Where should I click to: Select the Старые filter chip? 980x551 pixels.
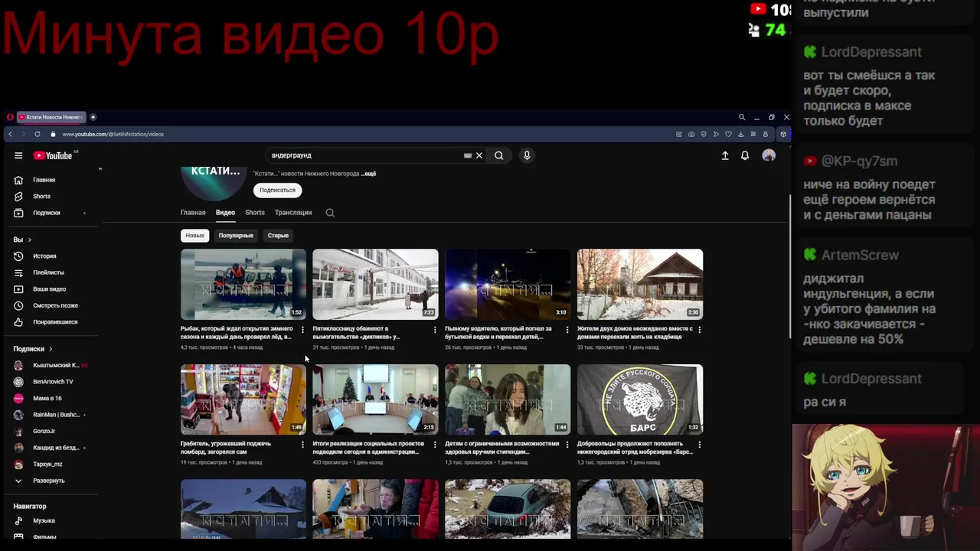point(278,236)
